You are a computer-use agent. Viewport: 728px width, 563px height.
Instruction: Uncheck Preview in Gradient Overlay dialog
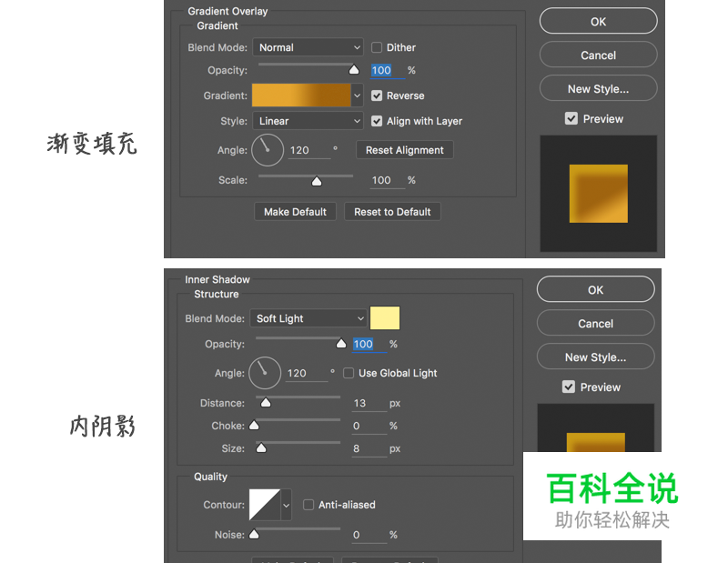(571, 118)
